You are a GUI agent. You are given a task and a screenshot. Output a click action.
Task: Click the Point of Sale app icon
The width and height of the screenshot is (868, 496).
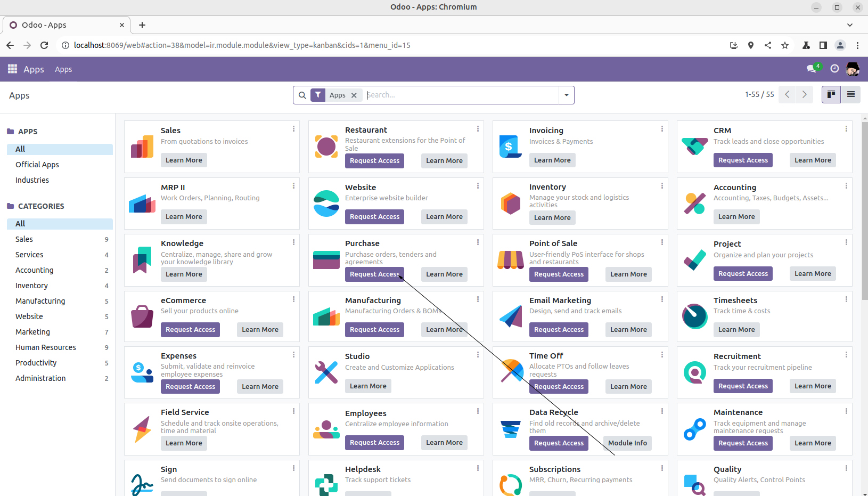point(510,260)
